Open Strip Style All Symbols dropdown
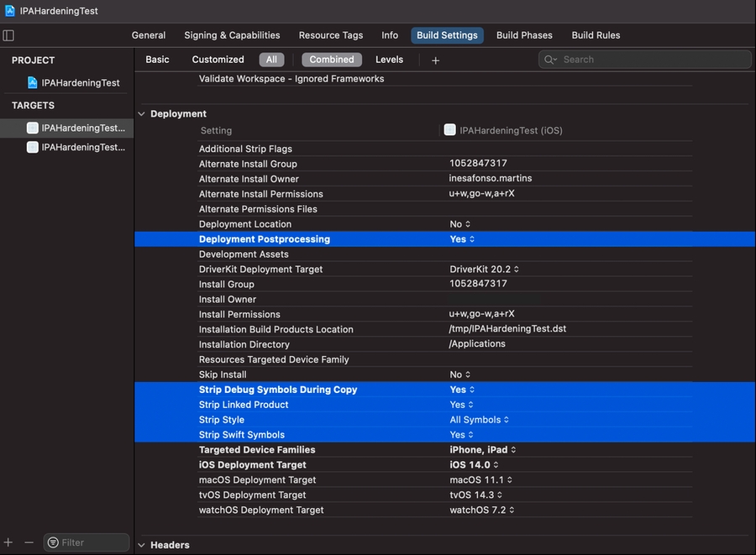The width and height of the screenshot is (756, 555). [x=479, y=420]
